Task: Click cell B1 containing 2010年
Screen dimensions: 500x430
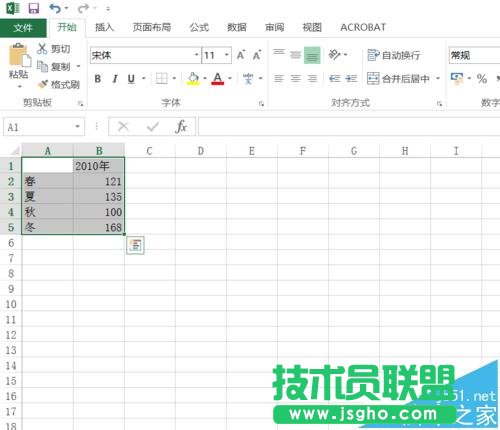Action: (x=99, y=166)
